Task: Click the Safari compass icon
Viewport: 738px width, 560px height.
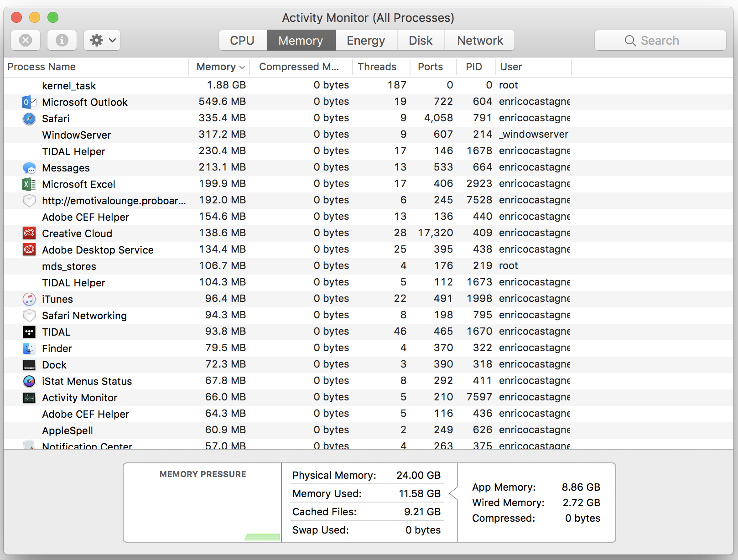Action: pyautogui.click(x=29, y=119)
